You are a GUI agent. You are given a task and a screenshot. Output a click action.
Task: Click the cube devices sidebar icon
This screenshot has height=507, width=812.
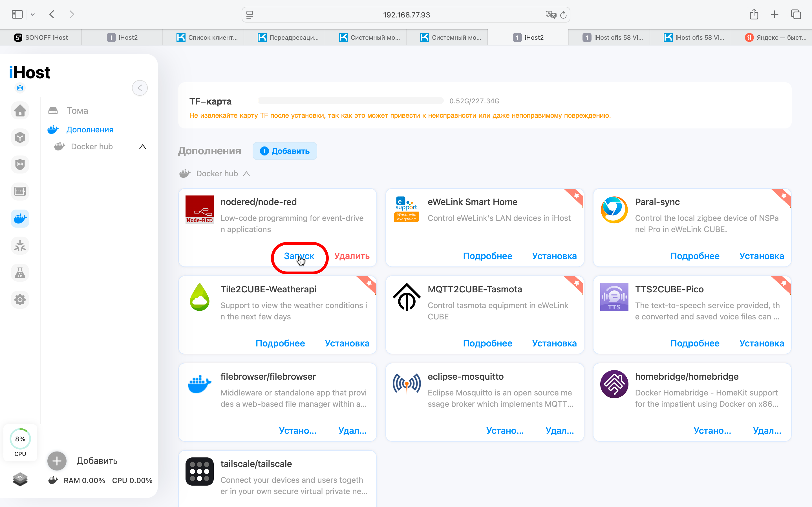(x=20, y=137)
